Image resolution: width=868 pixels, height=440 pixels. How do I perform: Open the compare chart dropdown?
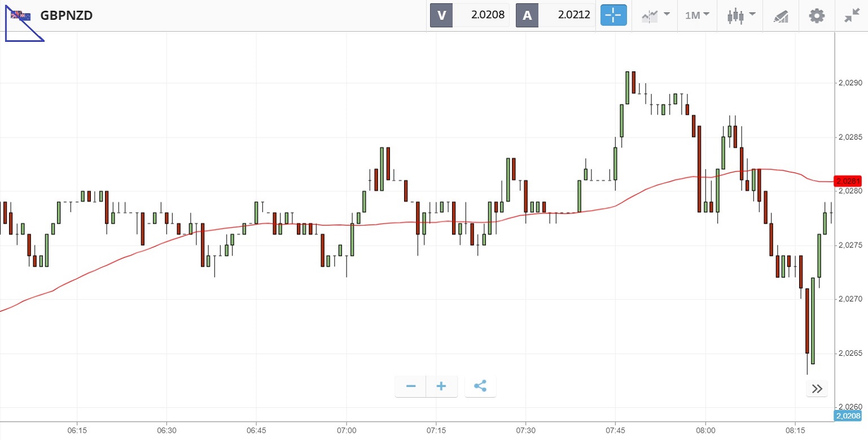tap(655, 15)
